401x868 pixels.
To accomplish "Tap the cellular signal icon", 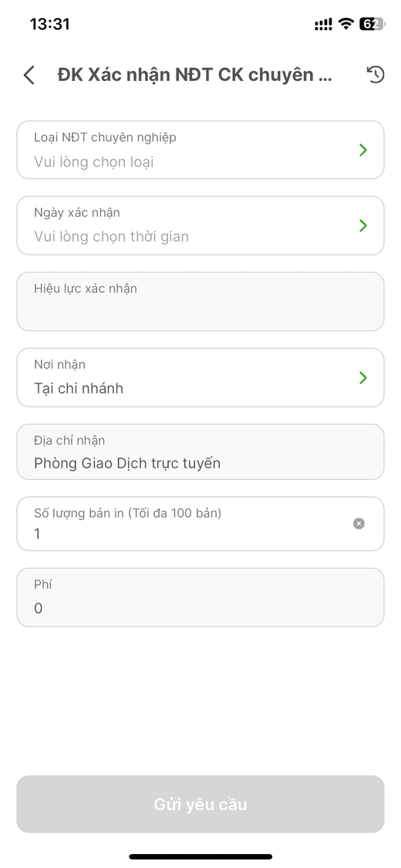I will tap(324, 24).
